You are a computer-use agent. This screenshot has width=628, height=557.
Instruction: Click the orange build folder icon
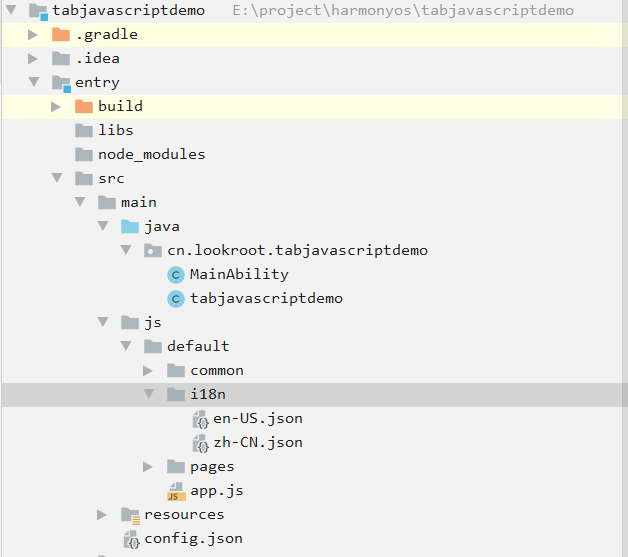(84, 106)
